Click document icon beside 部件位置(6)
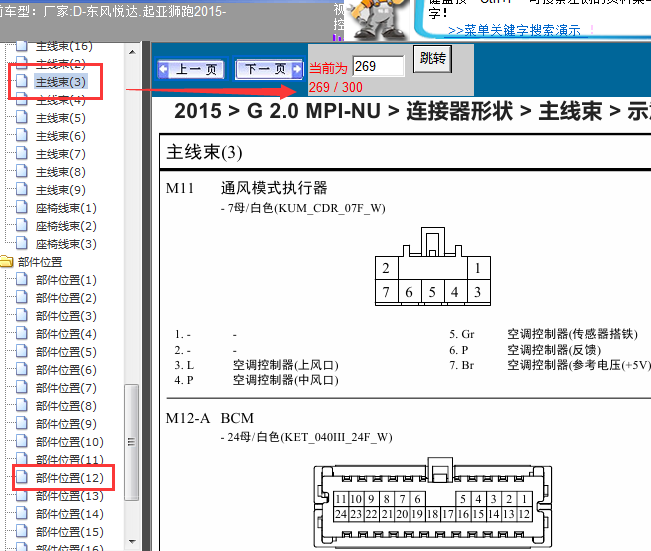 tap(22, 369)
